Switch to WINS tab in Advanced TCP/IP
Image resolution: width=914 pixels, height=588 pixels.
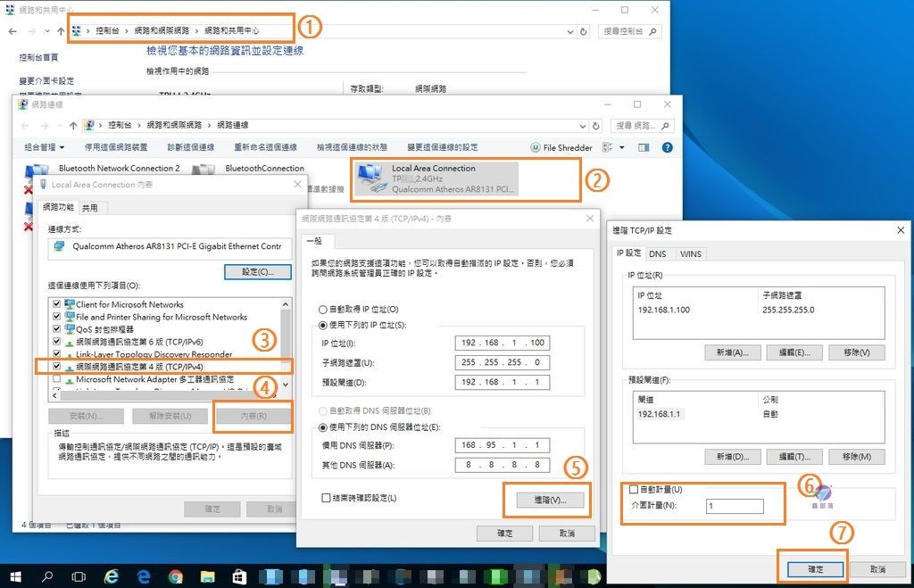coord(691,253)
